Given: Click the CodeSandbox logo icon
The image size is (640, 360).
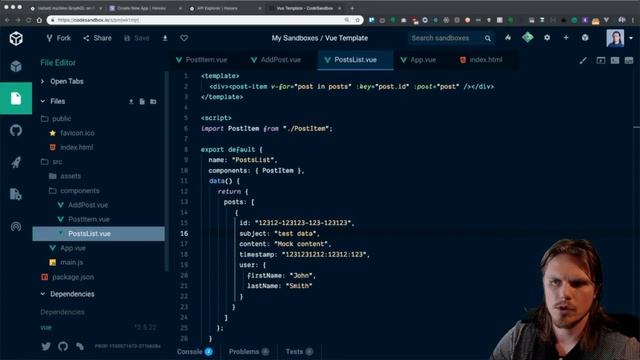Looking at the screenshot, I should tap(16, 38).
